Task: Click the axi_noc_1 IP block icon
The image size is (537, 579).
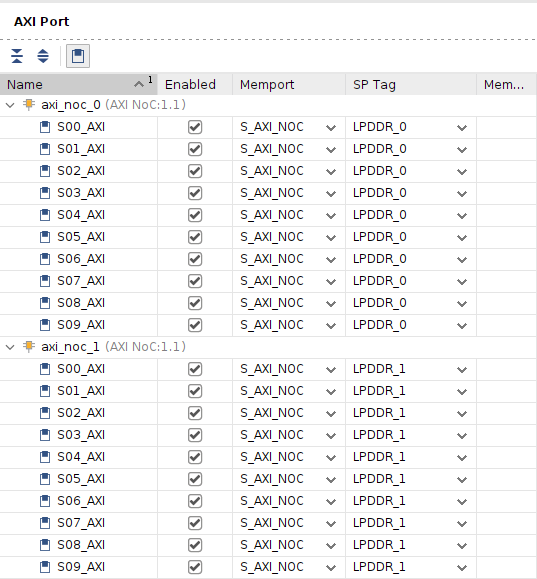Action: click(x=29, y=347)
